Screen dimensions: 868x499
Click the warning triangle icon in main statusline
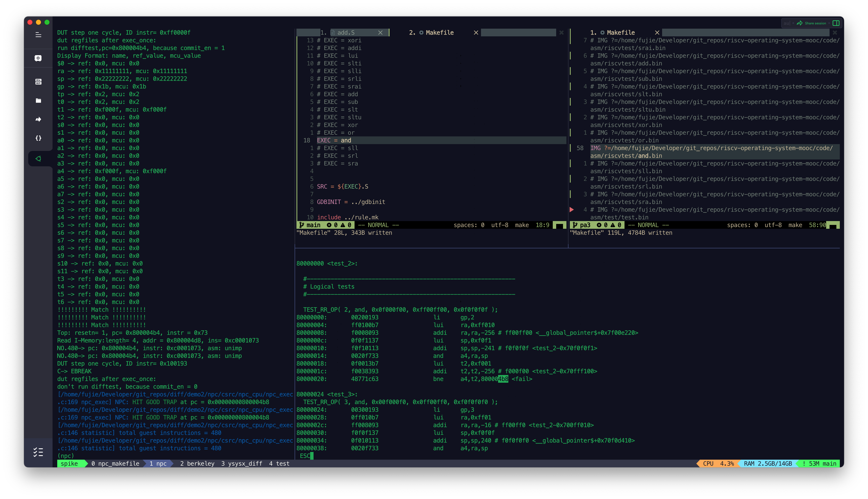343,225
